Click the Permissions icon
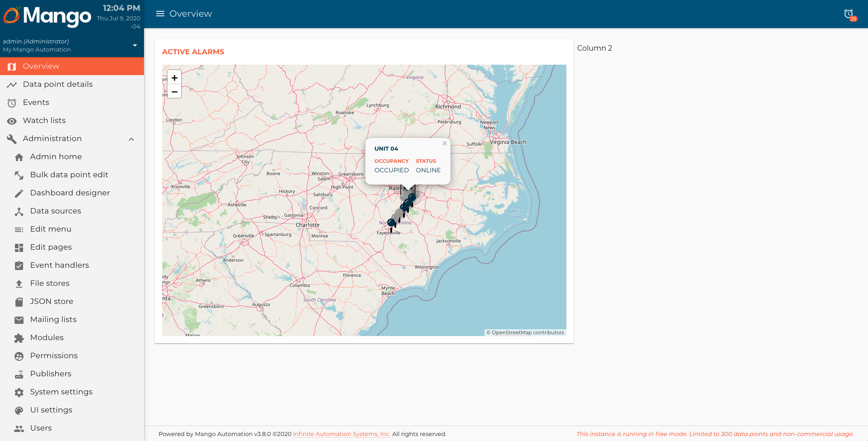This screenshot has height=441, width=868. click(19, 356)
